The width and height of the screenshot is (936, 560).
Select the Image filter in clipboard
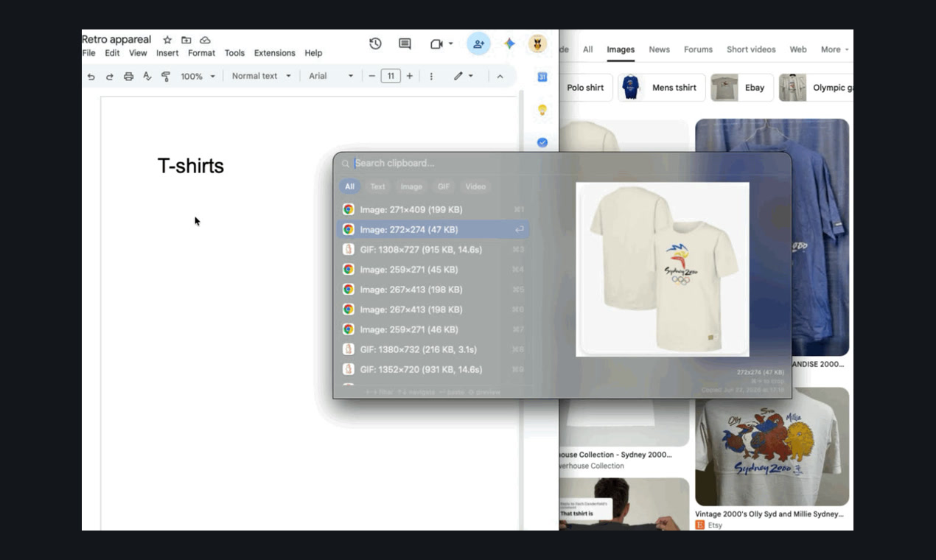[411, 186]
